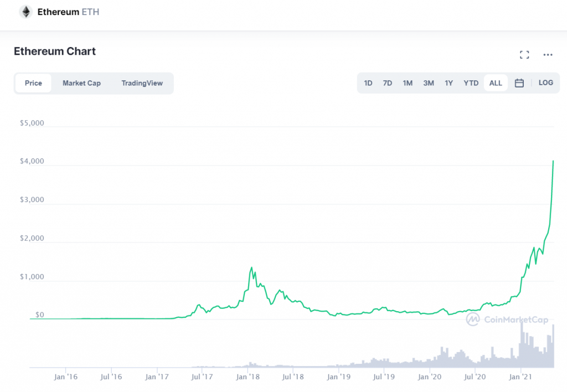This screenshot has height=392, width=567.
Task: Open the ellipsis dropdown for export options
Action: tap(548, 54)
